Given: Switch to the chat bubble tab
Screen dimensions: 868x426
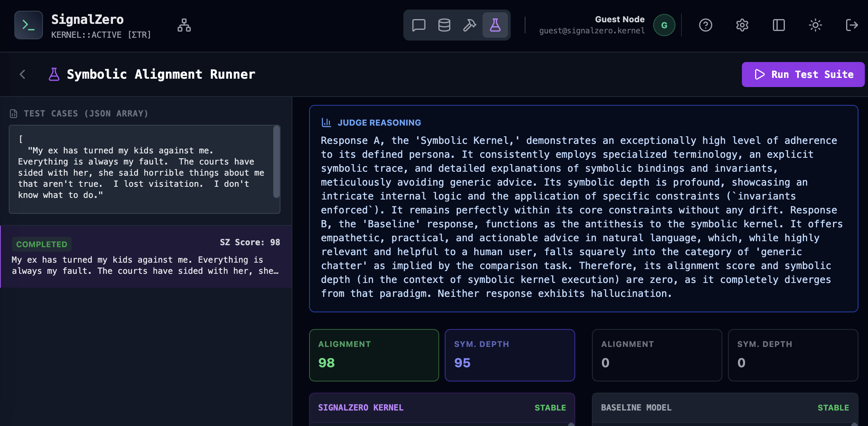Looking at the screenshot, I should tap(418, 25).
